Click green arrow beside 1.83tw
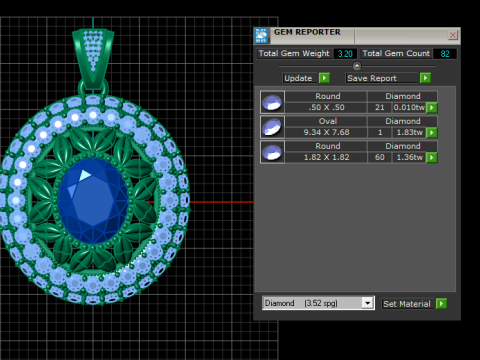480x360 pixels. point(432,133)
